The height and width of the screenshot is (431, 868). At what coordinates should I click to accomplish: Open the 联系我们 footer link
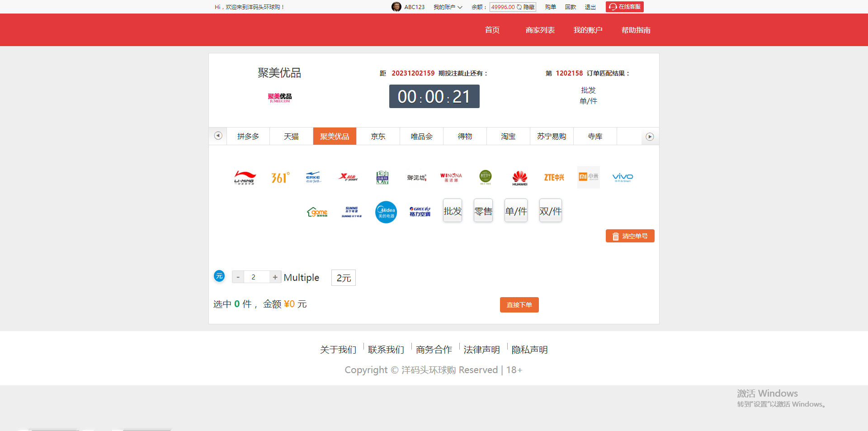point(385,349)
